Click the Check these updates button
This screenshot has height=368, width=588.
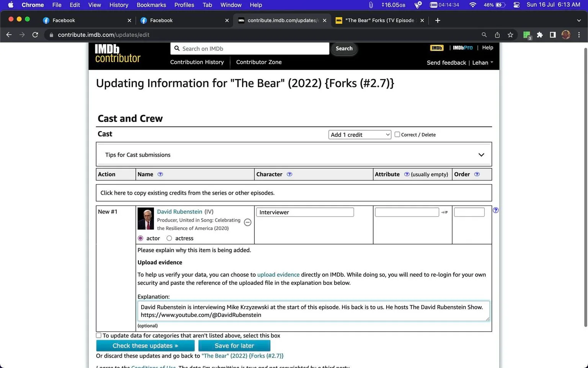click(145, 345)
